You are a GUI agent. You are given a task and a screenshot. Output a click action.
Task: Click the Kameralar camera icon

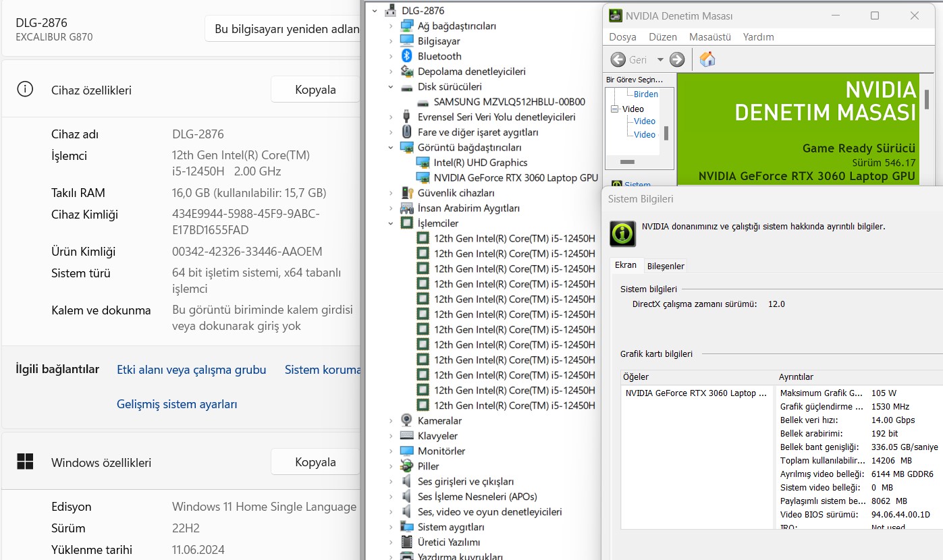coord(406,420)
